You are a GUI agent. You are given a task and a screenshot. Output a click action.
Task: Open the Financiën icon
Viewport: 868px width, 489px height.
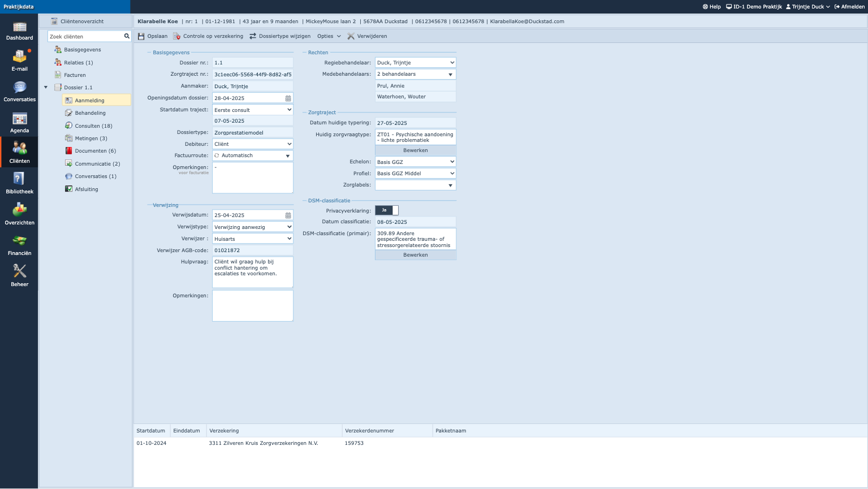(19, 242)
